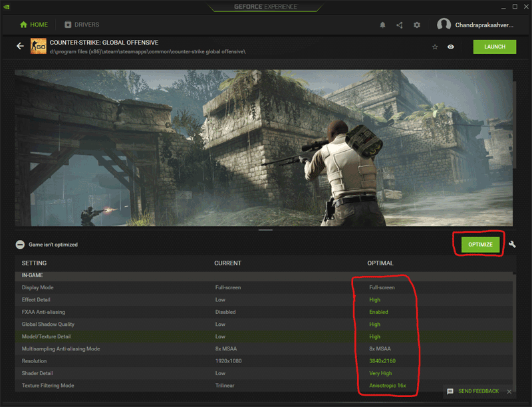The image size is (532, 407).
Task: Open custom settings wrench icon
Action: (512, 244)
